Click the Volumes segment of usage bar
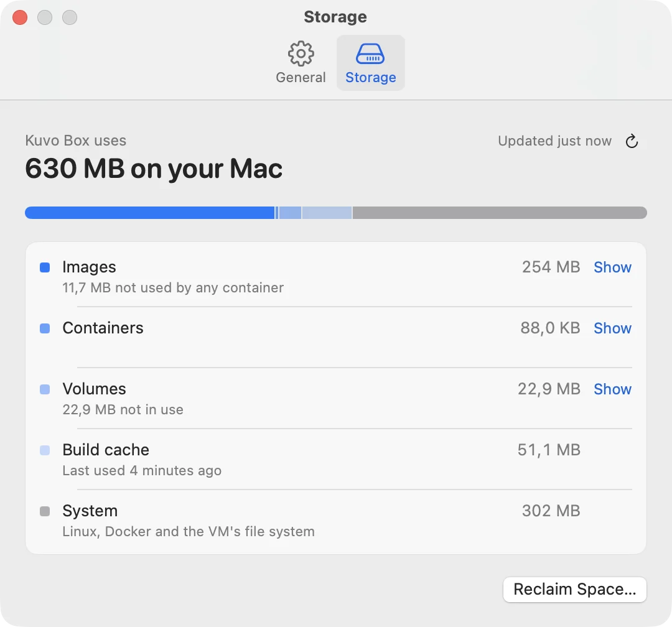Viewport: 672px width, 627px height. point(290,213)
